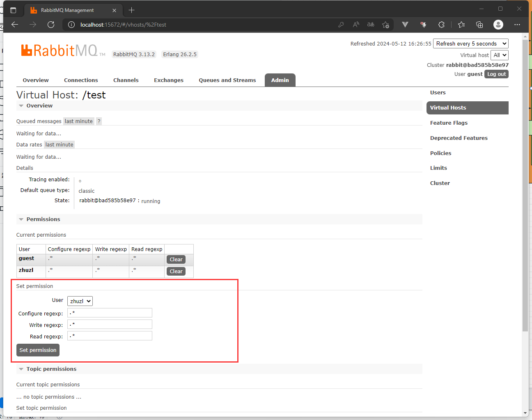Change Queued messages last minute range
532x420 pixels.
click(x=78, y=121)
